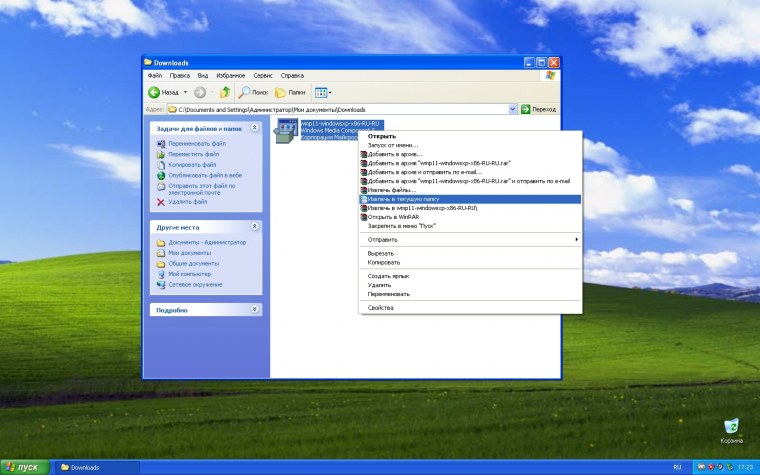Click the WinRAR icon beside Открыть в WinRAR

(364, 217)
